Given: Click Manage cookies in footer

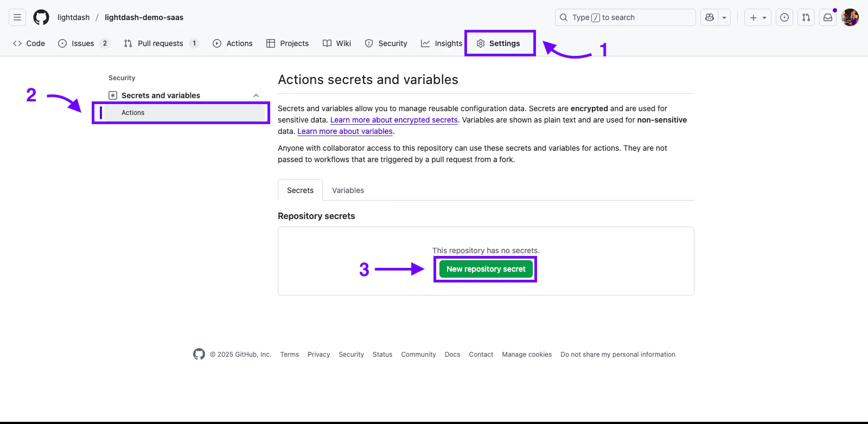Looking at the screenshot, I should (x=527, y=355).
